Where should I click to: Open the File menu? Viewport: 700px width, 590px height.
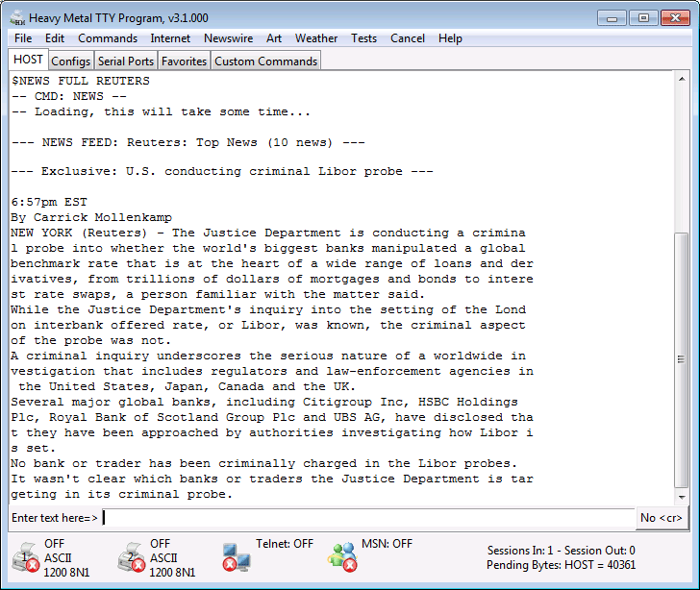[x=23, y=38]
